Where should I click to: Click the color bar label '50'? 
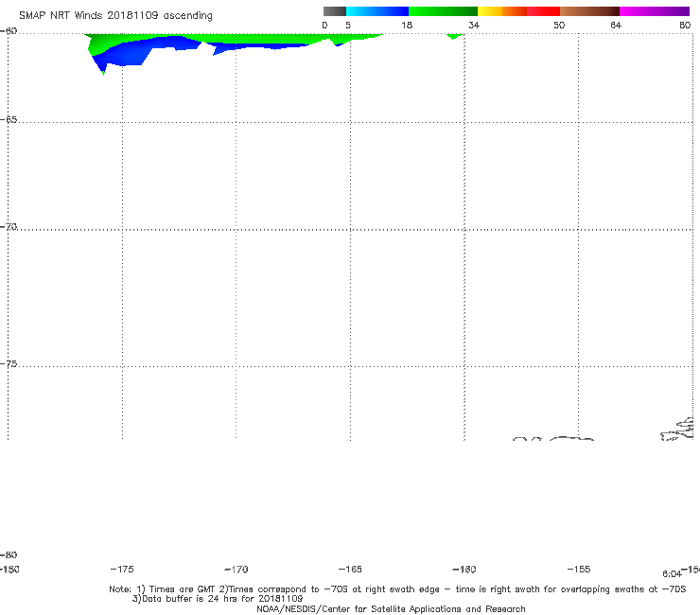(559, 25)
